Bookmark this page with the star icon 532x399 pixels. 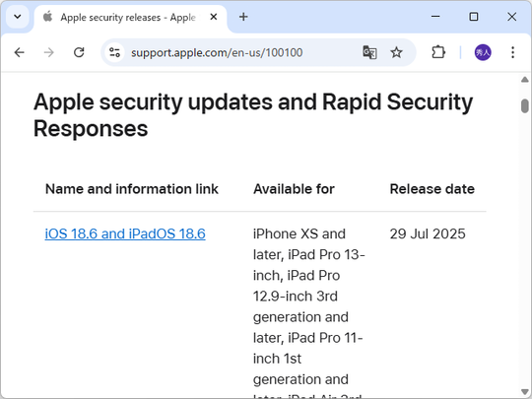click(396, 52)
